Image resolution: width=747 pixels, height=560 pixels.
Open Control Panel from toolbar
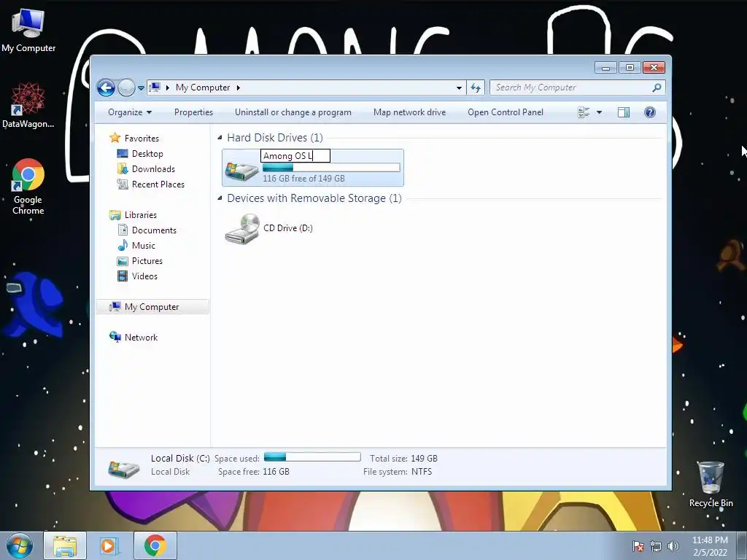[x=506, y=112]
